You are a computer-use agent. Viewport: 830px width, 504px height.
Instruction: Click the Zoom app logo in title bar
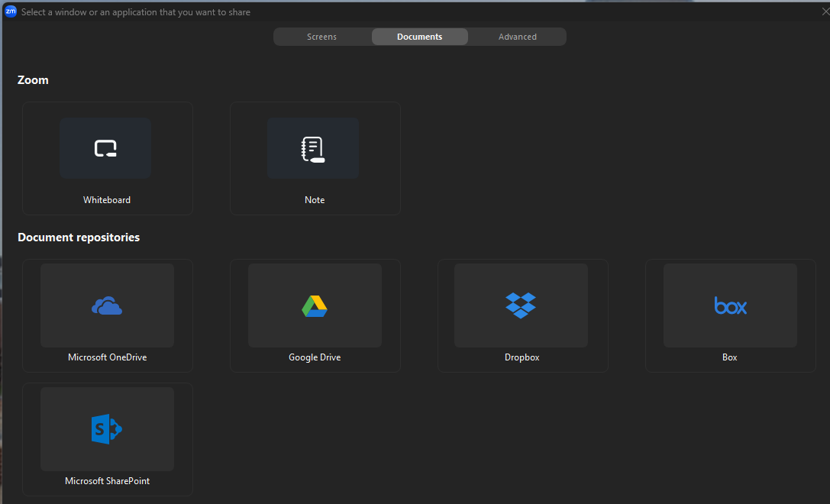point(11,11)
